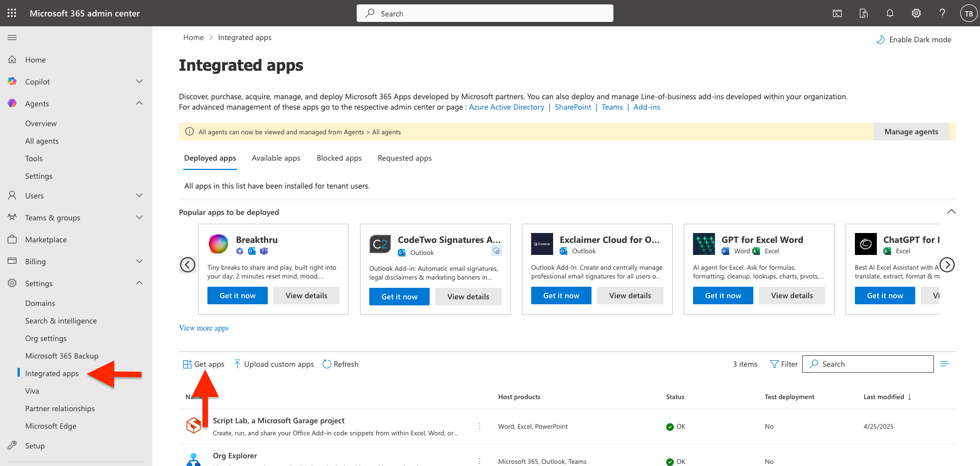The height and width of the screenshot is (466, 980).
Task: Switch to Available apps tab
Action: (x=276, y=158)
